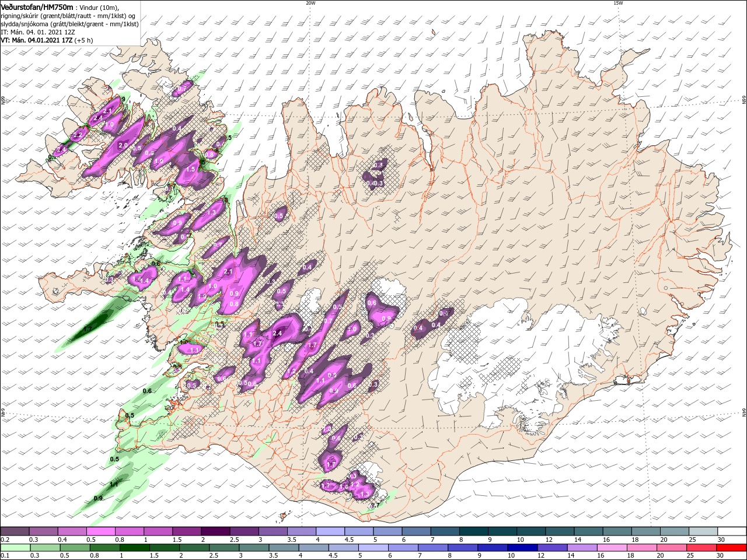The height and width of the screenshot is (560, 747).
Task: Select the light grey swatch above upper-row 25
Action: coord(703,531)
